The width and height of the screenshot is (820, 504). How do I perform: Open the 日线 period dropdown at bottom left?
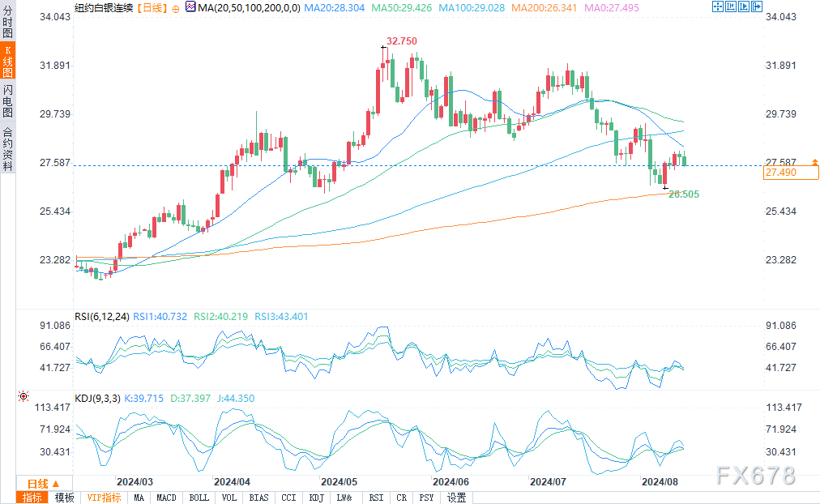(39, 483)
